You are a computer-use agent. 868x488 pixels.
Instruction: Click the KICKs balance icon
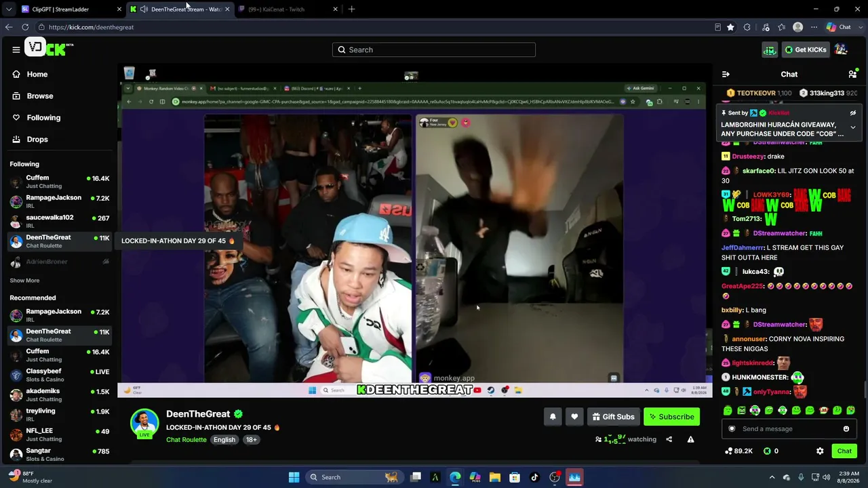pyautogui.click(x=768, y=451)
